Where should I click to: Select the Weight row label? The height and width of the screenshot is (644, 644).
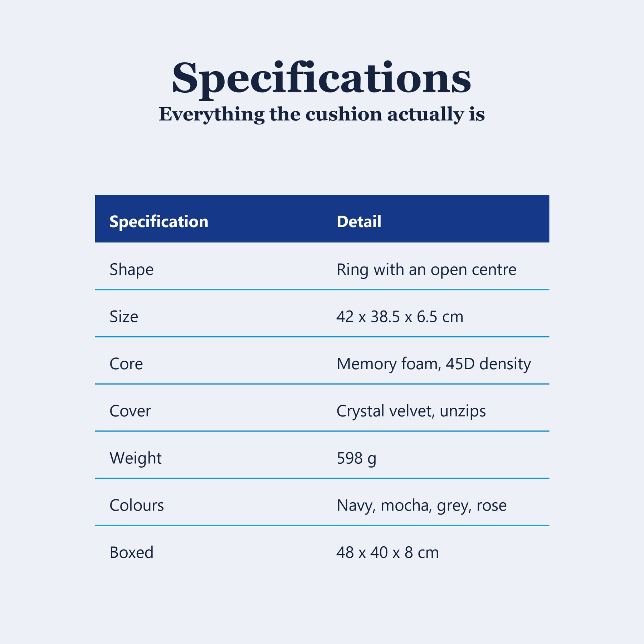[x=135, y=459]
